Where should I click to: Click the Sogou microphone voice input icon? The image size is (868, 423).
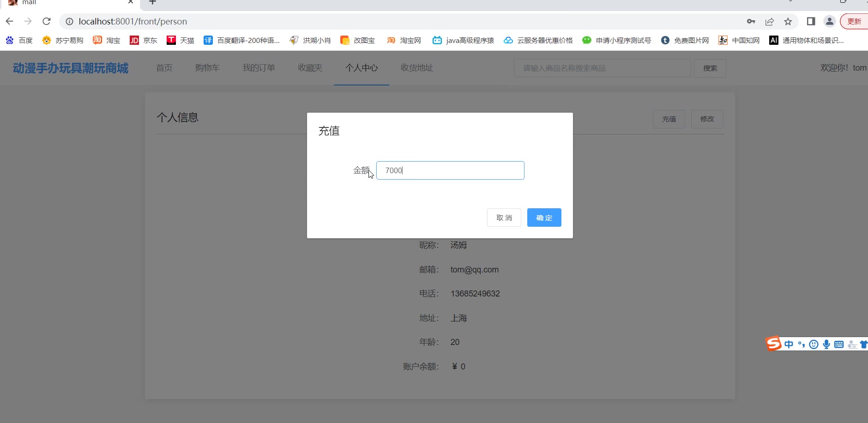(826, 344)
